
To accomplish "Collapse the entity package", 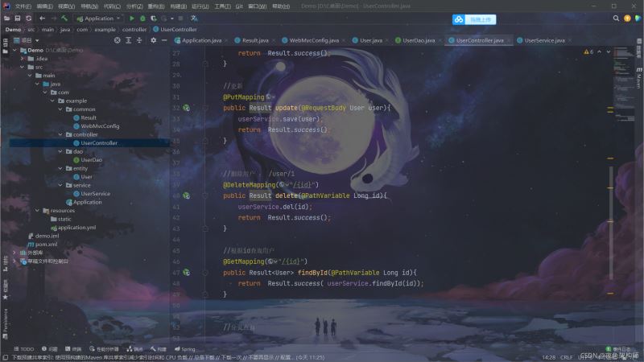I will tap(60, 168).
